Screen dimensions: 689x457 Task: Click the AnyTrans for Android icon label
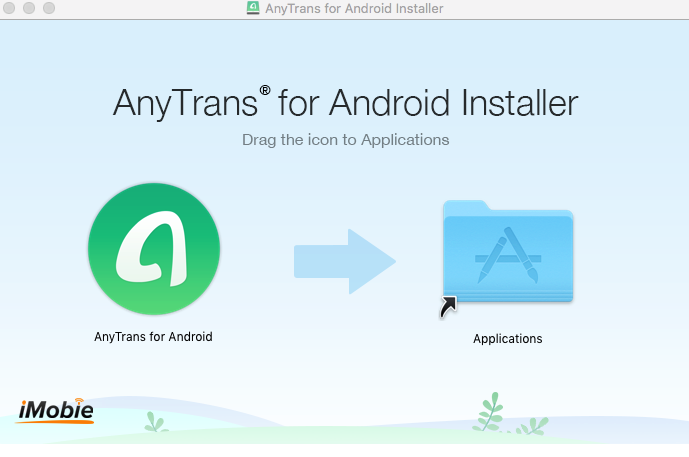pyautogui.click(x=153, y=337)
